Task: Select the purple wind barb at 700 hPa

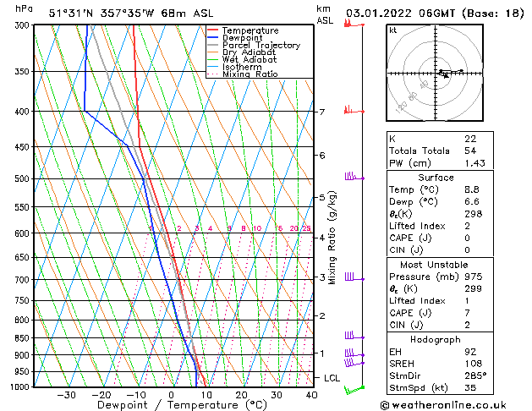Action: [x=351, y=277]
